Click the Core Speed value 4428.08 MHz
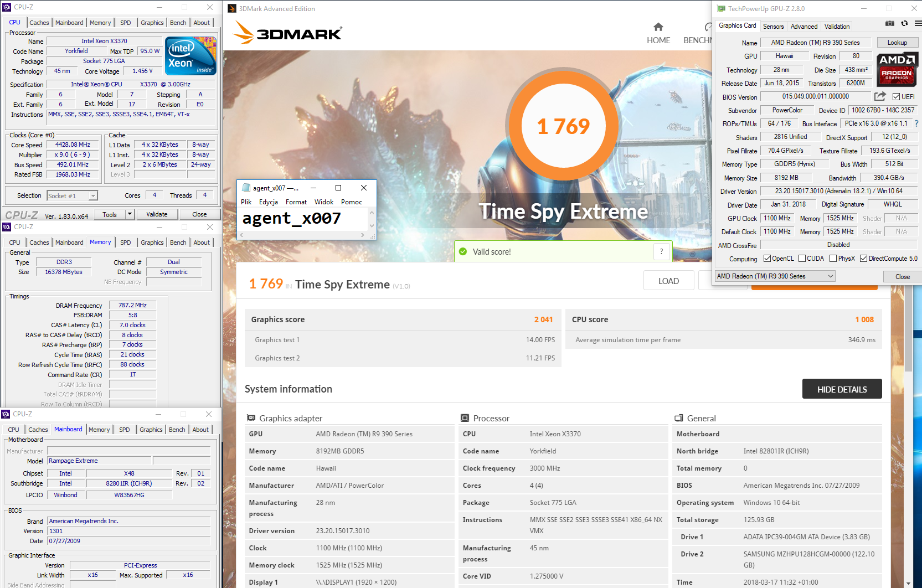The width and height of the screenshot is (922, 588). 73,145
